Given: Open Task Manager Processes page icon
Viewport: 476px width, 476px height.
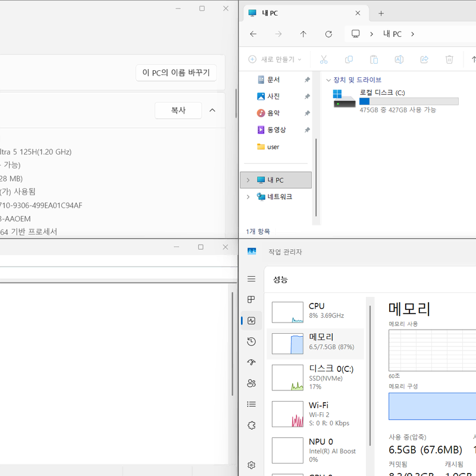Looking at the screenshot, I should [251, 300].
